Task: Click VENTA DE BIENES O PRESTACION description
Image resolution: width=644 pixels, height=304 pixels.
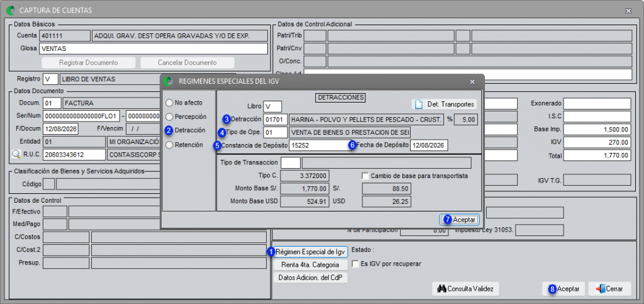Action: (x=350, y=132)
